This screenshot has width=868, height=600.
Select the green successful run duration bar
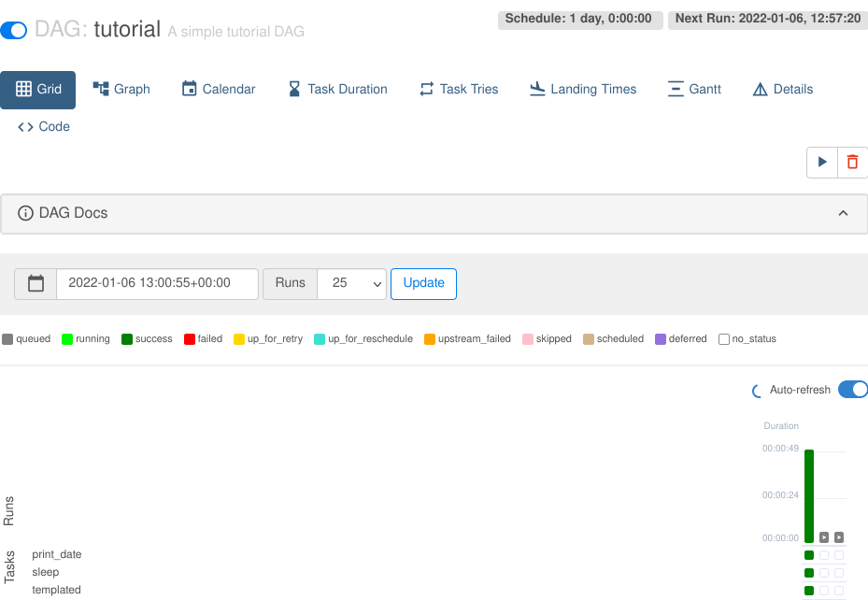[809, 496]
